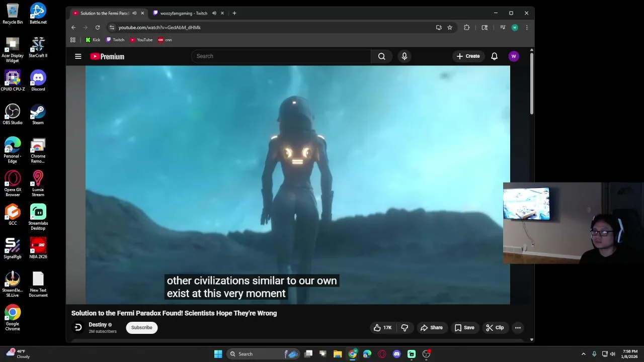Mute the woozyfamgaming Twitch tab audio

214,13
